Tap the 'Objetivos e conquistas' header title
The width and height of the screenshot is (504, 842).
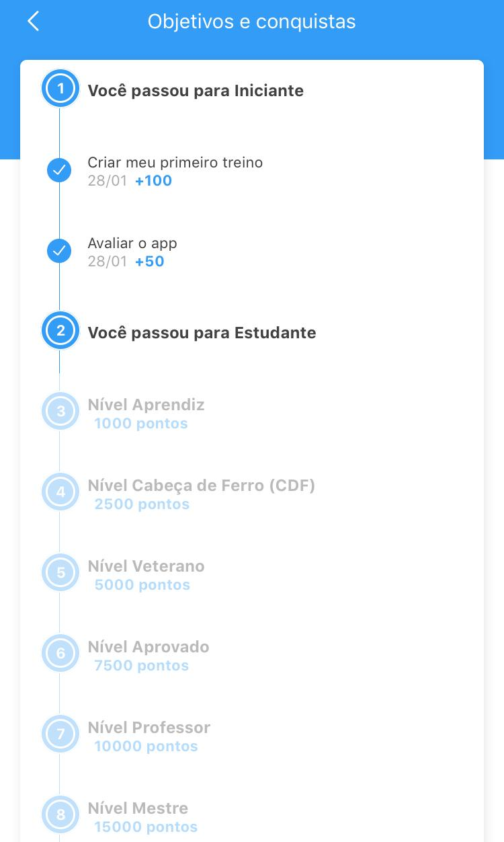click(x=251, y=22)
